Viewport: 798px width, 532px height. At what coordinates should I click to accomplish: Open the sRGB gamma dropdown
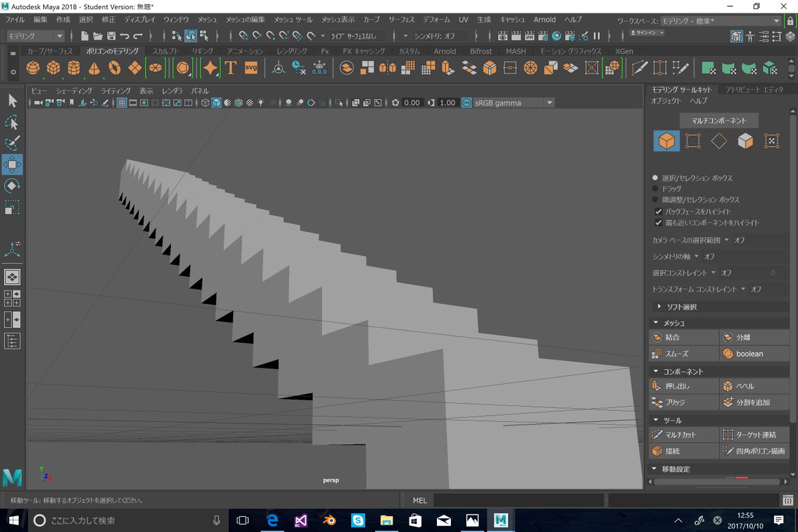coord(514,102)
